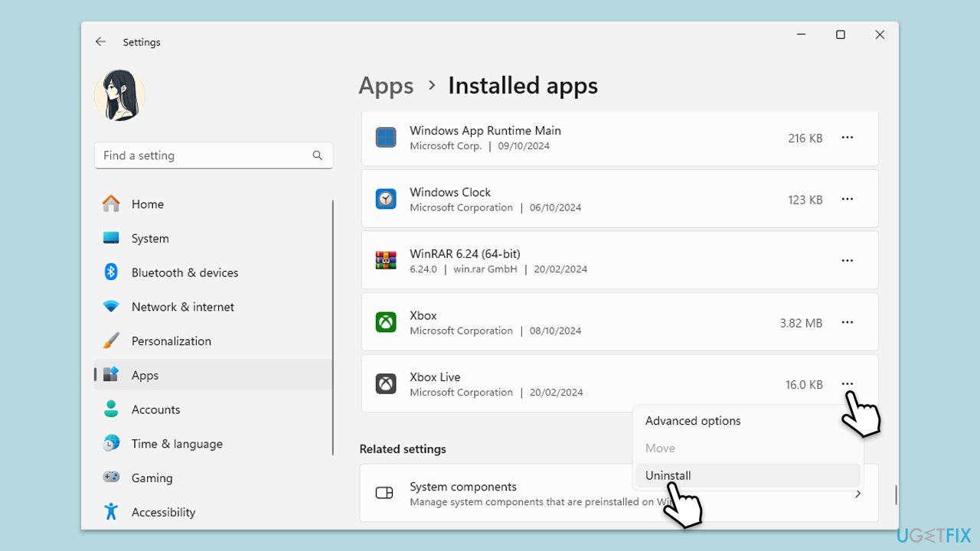This screenshot has width=980, height=551.
Task: Open Home in the sidebar
Action: click(x=214, y=204)
